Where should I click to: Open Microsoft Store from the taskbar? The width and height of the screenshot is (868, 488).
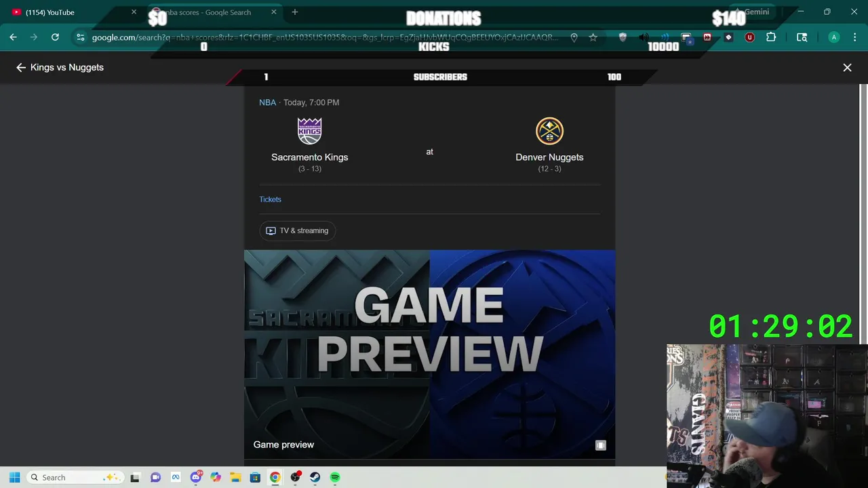coord(255,477)
